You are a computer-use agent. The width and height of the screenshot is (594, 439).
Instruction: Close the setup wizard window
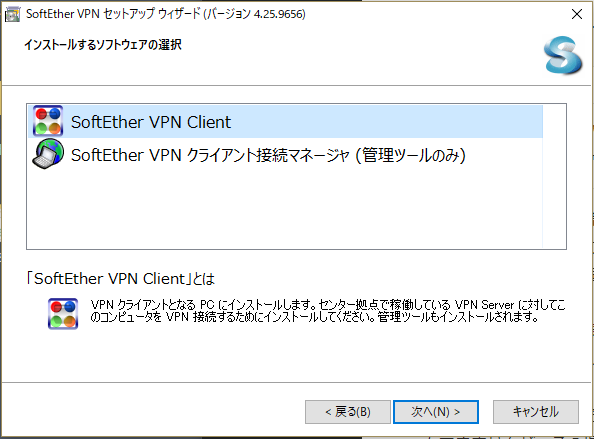[577, 14]
